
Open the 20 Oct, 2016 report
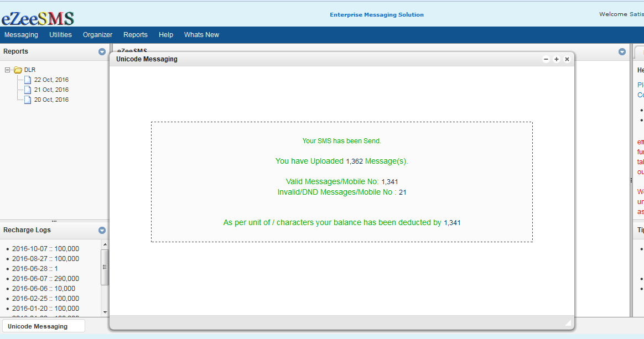pos(51,100)
